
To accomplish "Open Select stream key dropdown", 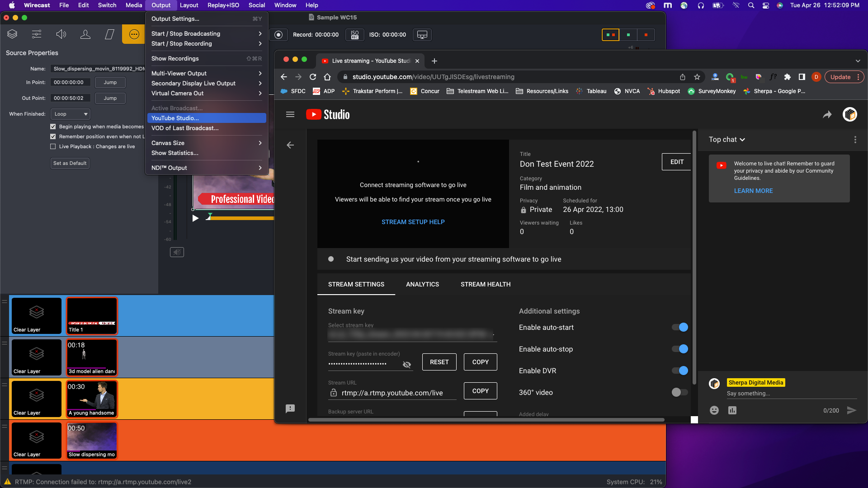I will [412, 335].
